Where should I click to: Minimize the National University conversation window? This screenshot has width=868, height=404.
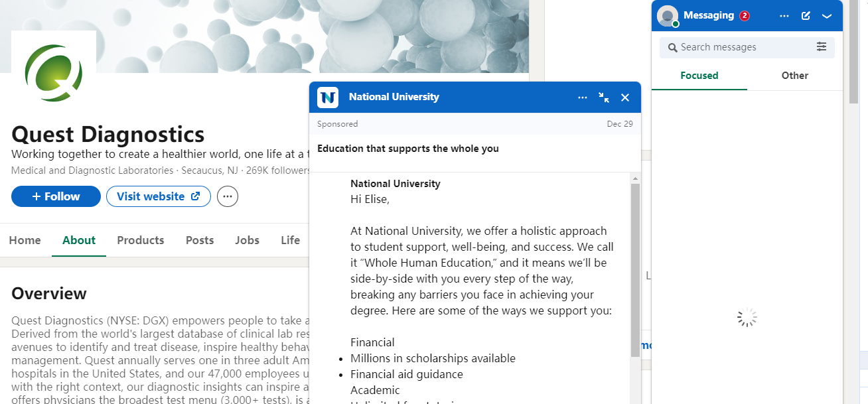click(x=604, y=98)
